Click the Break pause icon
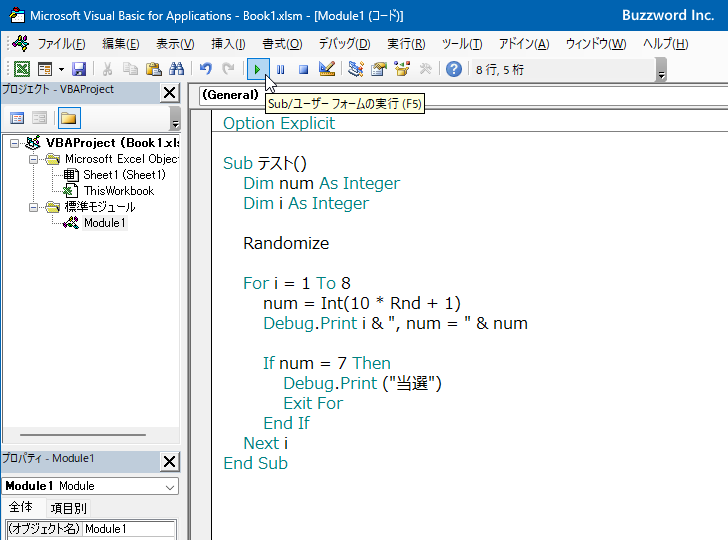The width and height of the screenshot is (728, 540). (x=280, y=70)
